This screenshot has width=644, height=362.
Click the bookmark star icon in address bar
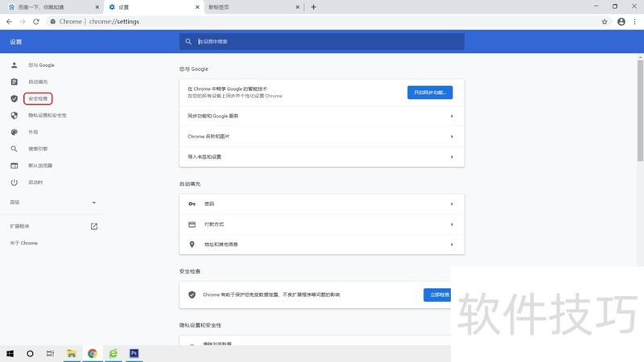(605, 22)
